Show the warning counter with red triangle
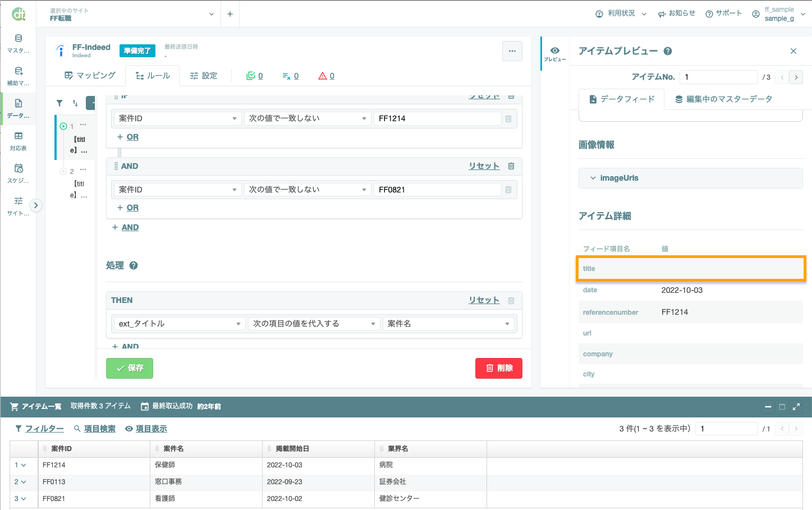Viewport: 812px width, 510px height. click(326, 76)
